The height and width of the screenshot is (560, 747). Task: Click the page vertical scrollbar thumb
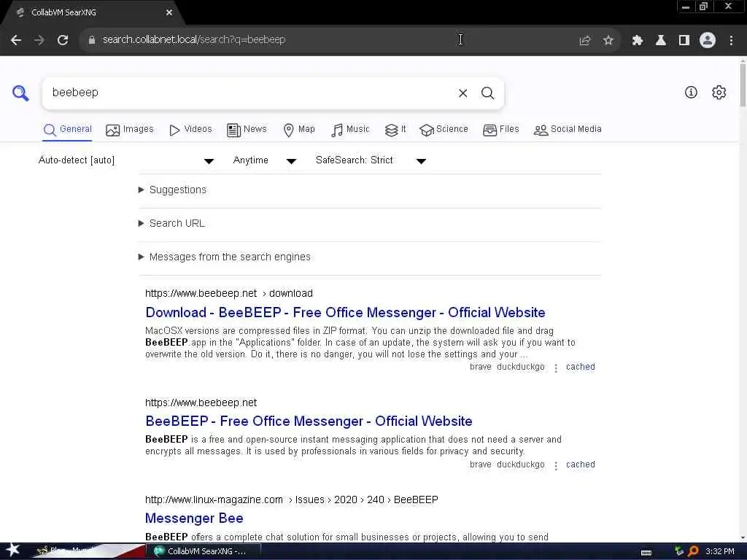pos(743,84)
